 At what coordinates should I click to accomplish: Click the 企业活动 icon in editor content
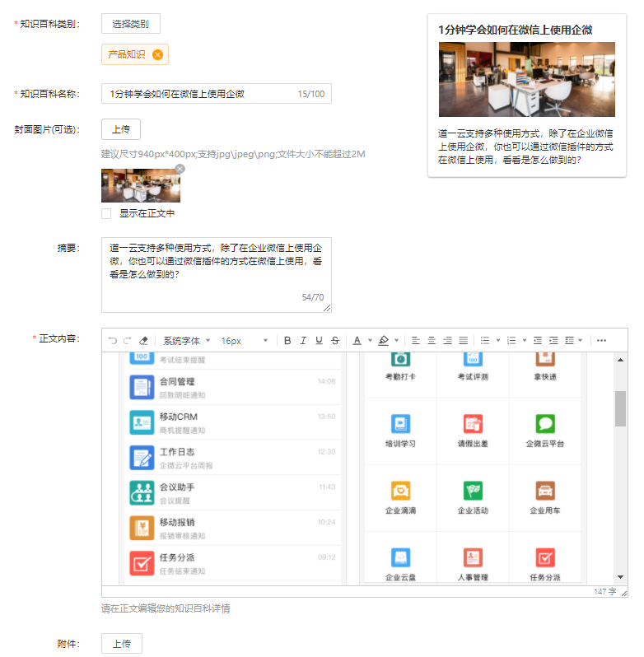click(x=473, y=491)
